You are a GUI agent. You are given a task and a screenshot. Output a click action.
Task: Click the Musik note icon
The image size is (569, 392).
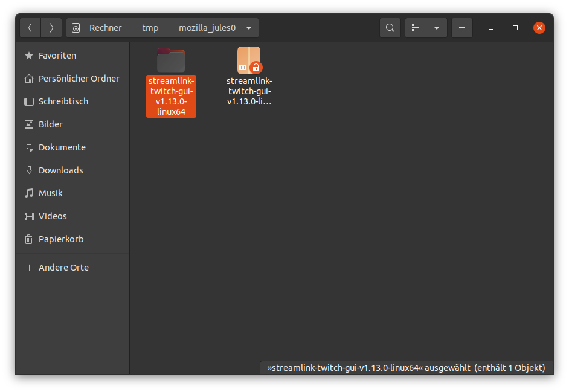pyautogui.click(x=29, y=193)
